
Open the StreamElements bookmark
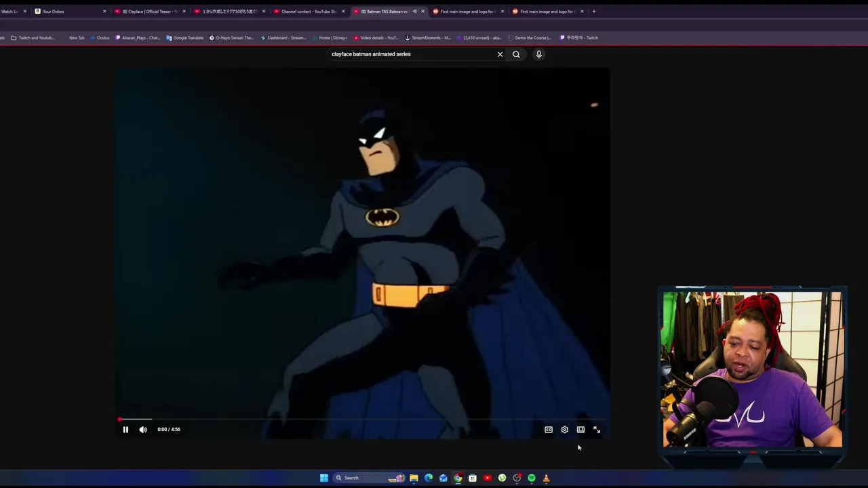click(427, 38)
